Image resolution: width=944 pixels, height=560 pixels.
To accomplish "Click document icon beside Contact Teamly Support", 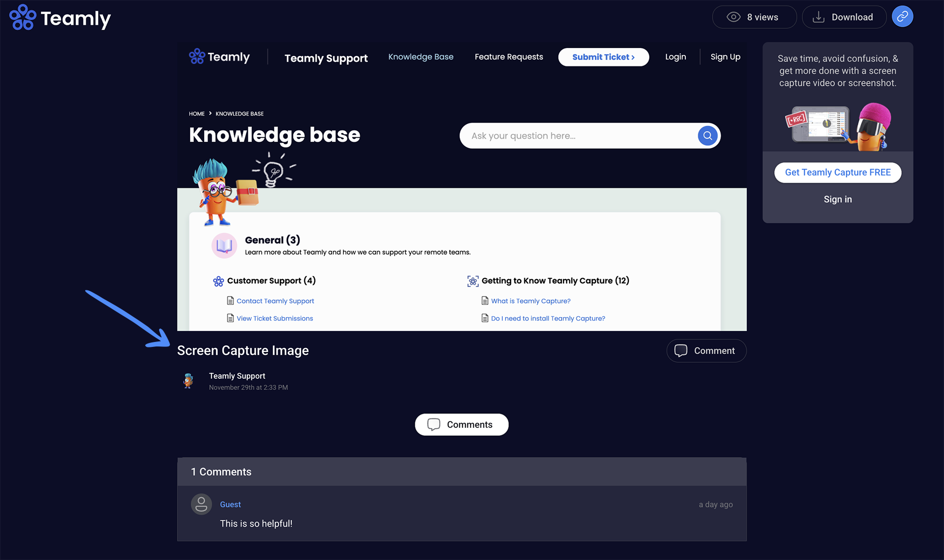I will pos(230,301).
